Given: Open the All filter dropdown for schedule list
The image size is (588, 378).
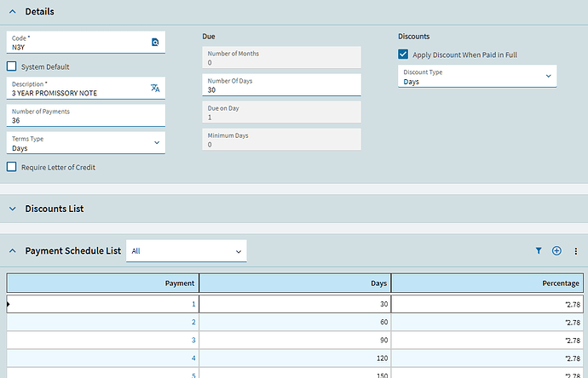Looking at the screenshot, I should [x=187, y=251].
